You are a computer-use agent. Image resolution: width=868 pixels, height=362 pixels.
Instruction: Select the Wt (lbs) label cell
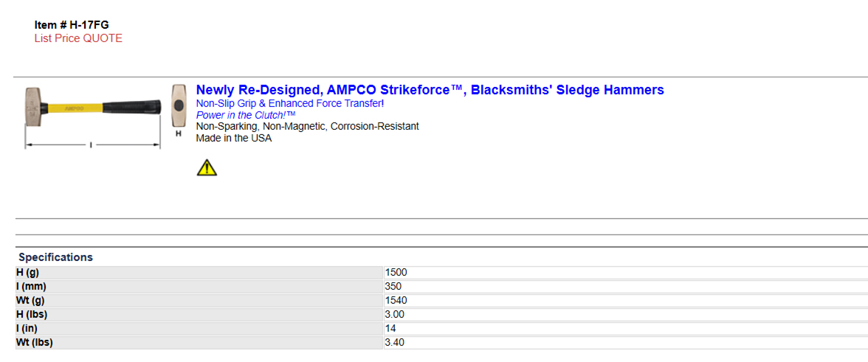tap(199, 343)
